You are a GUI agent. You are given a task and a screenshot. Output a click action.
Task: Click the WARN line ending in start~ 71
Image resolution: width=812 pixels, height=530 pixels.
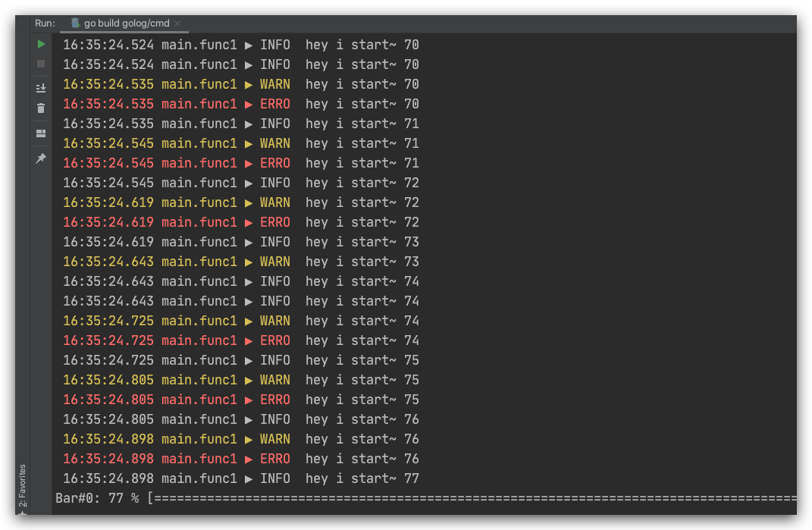241,143
